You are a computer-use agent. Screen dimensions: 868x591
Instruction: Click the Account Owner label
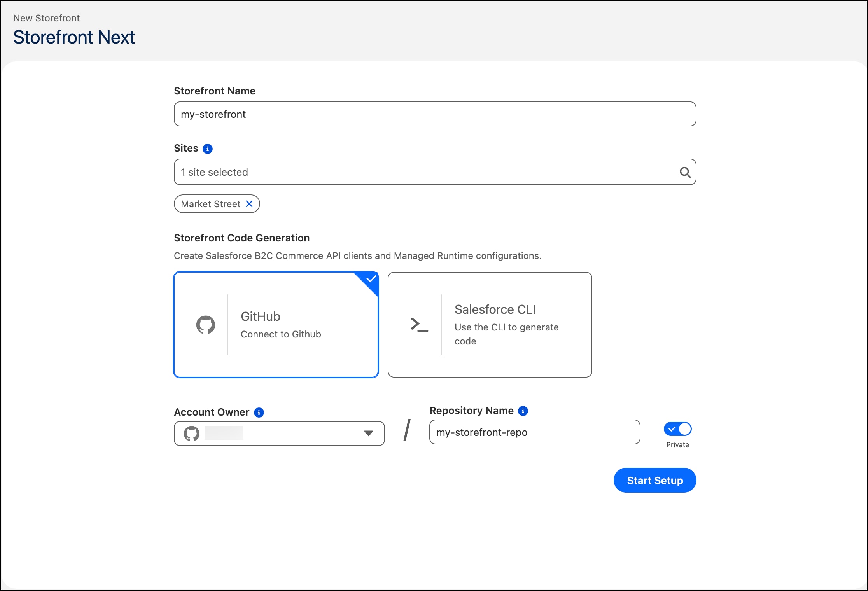[x=212, y=412]
